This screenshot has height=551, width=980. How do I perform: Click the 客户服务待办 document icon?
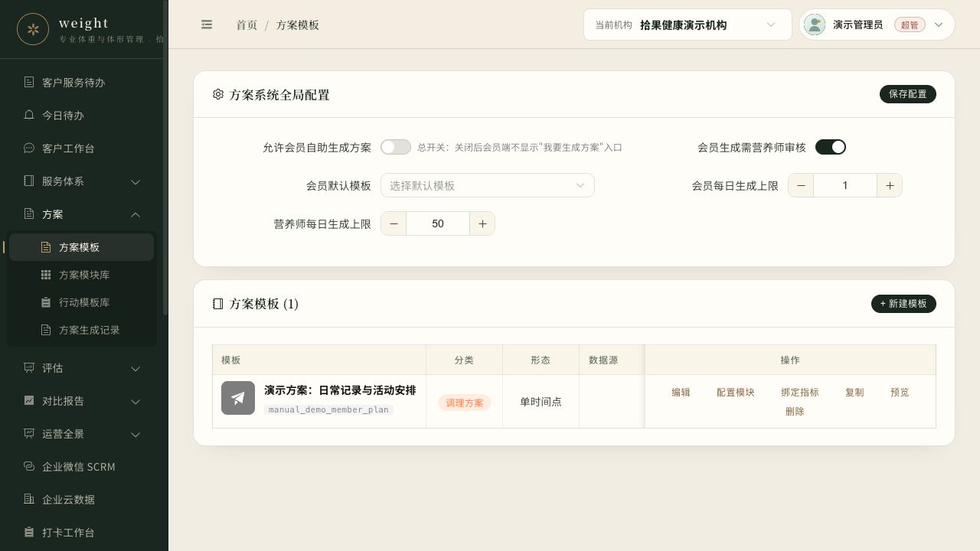point(29,82)
